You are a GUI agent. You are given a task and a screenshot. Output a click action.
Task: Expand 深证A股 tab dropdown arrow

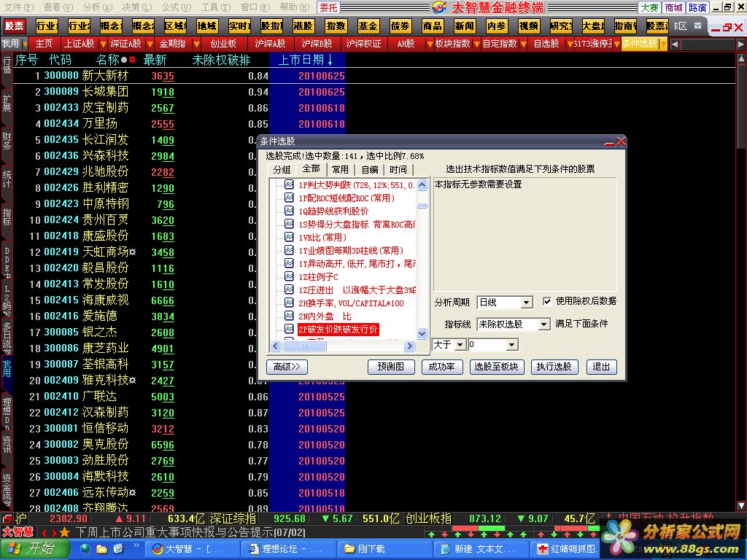coord(150,44)
